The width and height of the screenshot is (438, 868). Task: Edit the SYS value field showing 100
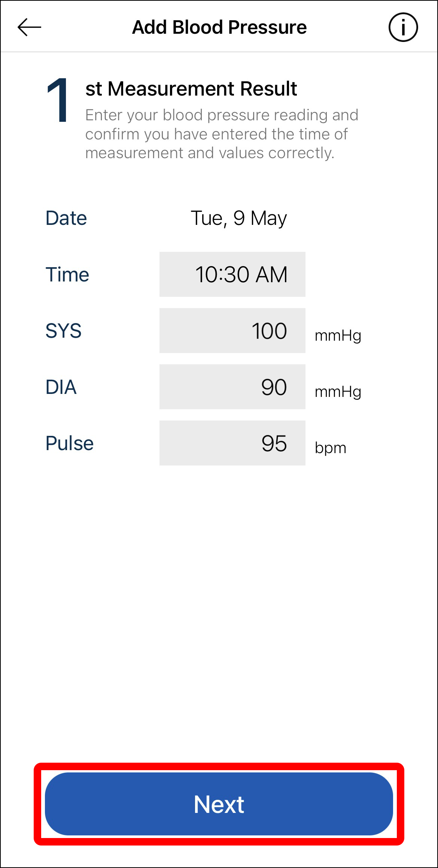pyautogui.click(x=232, y=331)
